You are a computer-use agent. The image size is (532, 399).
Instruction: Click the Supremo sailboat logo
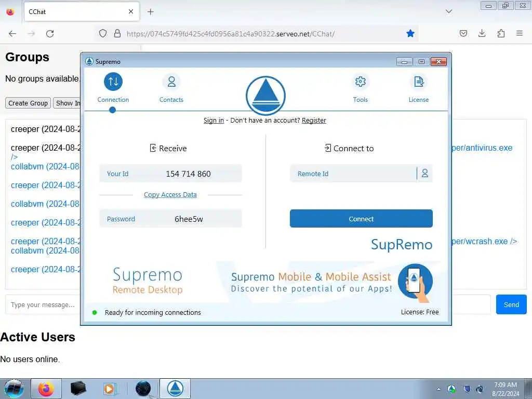point(265,96)
